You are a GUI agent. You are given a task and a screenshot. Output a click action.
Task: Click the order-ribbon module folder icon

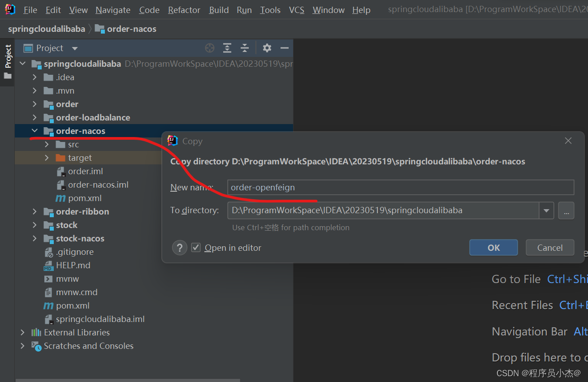[x=48, y=212]
